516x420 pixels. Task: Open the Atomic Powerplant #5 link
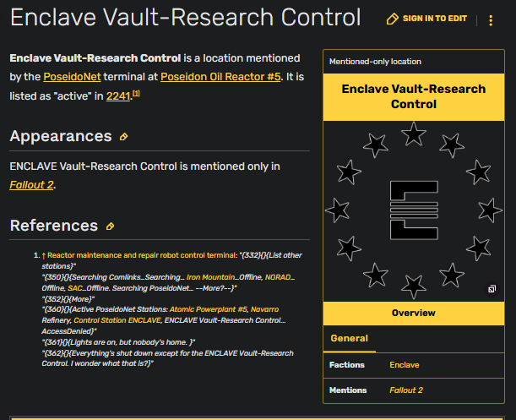[x=209, y=309]
